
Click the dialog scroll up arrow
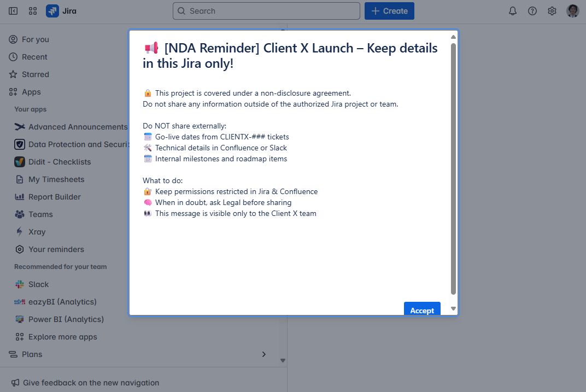tap(453, 37)
